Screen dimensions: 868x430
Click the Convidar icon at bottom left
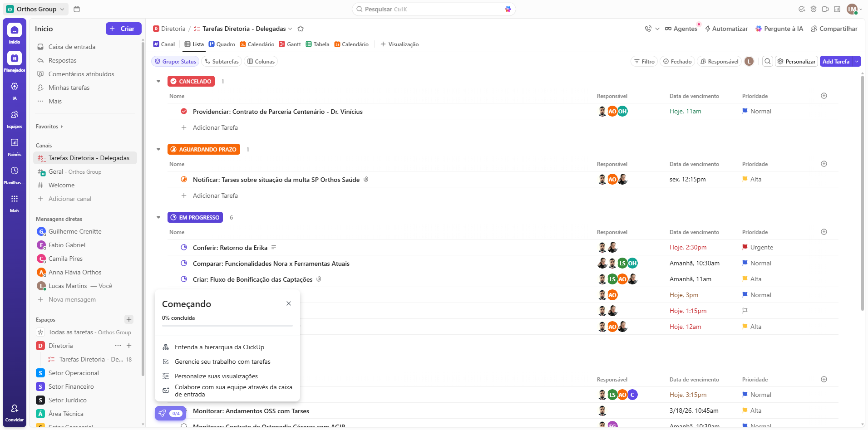pyautogui.click(x=15, y=409)
